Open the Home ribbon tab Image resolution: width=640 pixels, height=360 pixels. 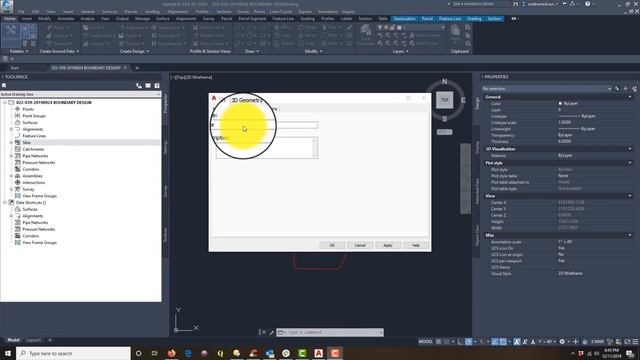tap(10, 19)
